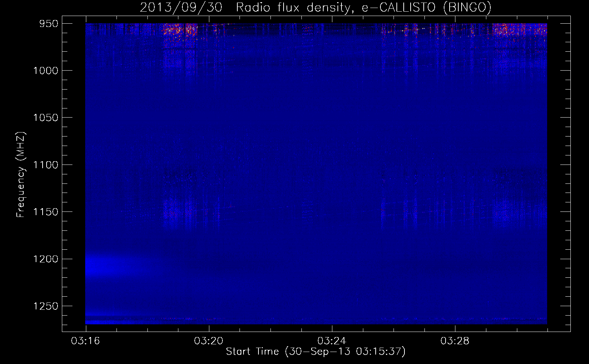Select the 1100 frequency tick label
The height and width of the screenshot is (364, 589).
(x=46, y=165)
